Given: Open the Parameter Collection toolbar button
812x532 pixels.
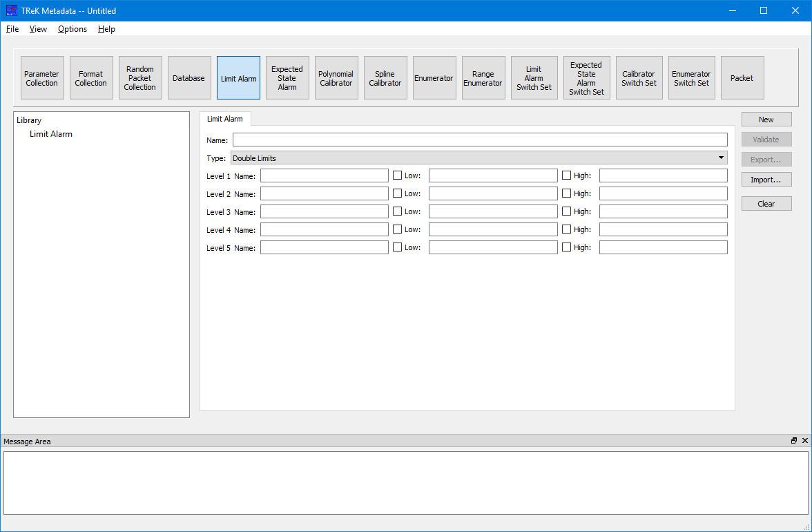Looking at the screenshot, I should (42, 78).
